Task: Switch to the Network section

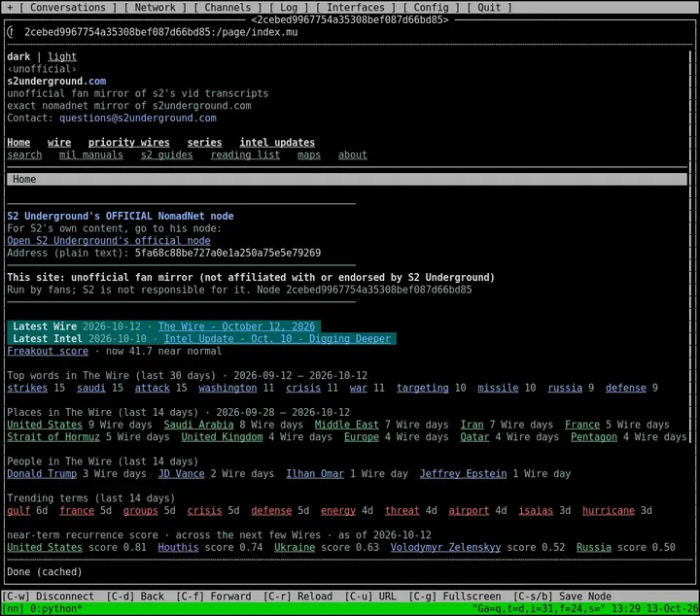Action: point(155,8)
